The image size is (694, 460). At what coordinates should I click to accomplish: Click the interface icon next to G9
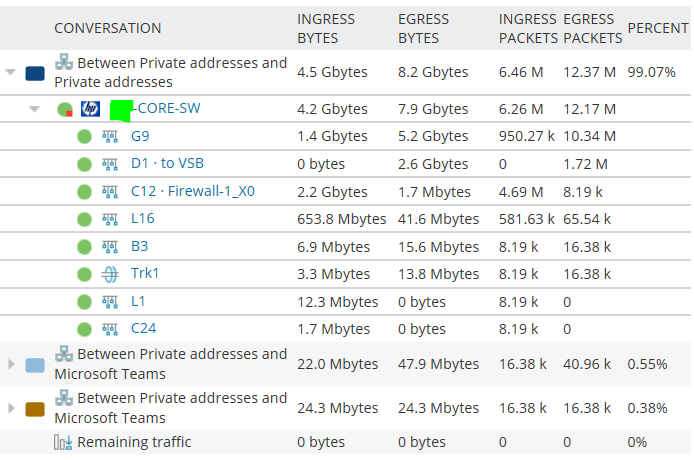pyautogui.click(x=110, y=137)
